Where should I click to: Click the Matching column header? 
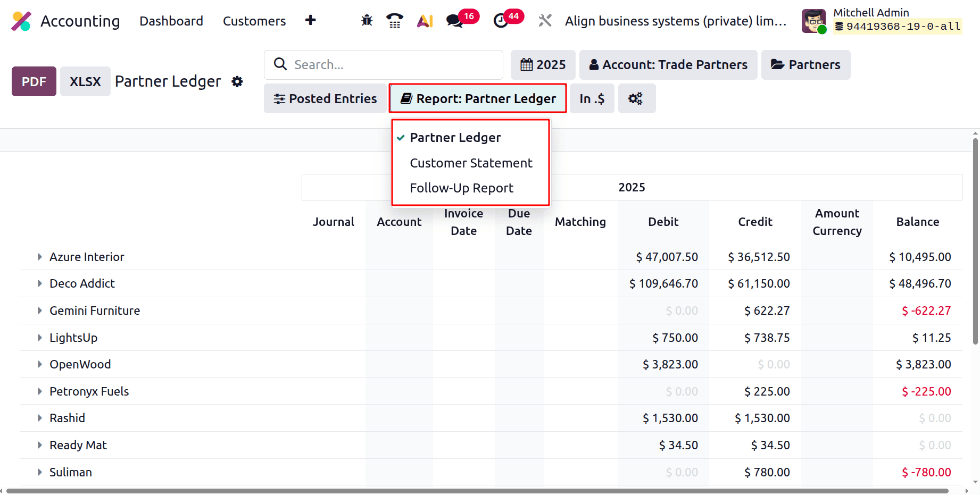(580, 222)
